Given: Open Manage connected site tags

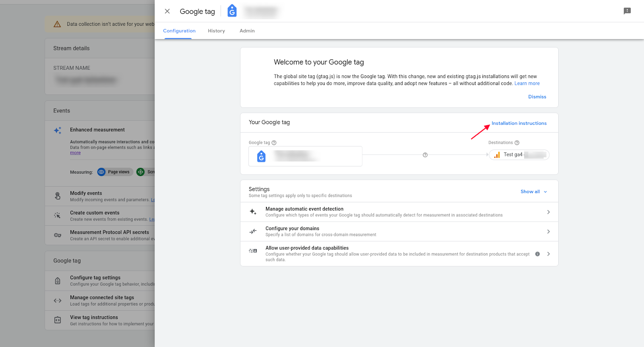Looking at the screenshot, I should point(100,301).
